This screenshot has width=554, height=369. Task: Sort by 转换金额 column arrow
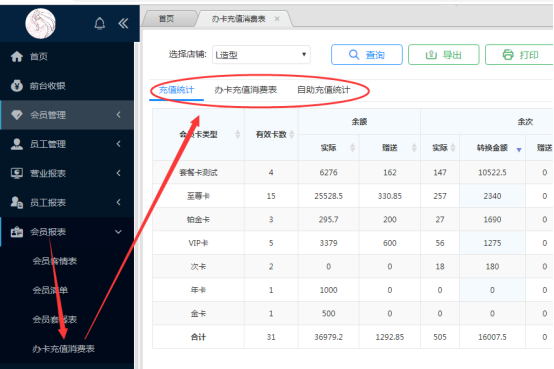pos(519,150)
